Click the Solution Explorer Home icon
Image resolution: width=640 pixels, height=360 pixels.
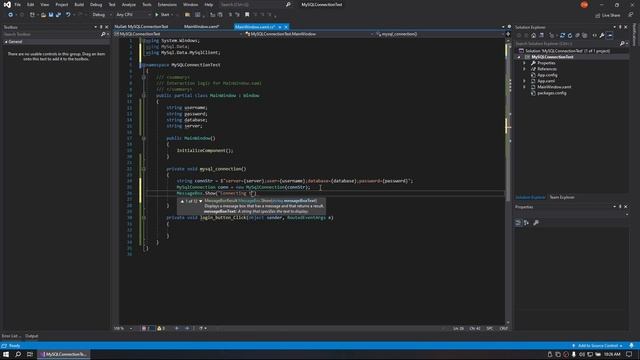tap(533, 36)
